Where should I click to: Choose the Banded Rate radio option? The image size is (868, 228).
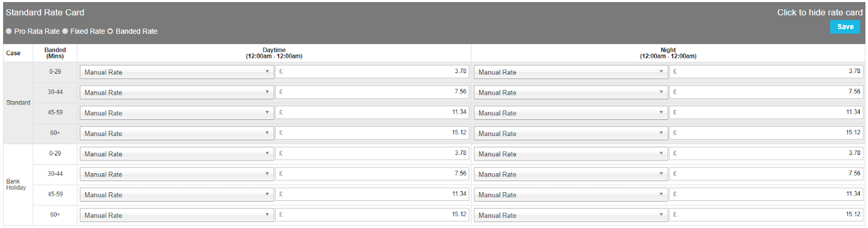[110, 31]
